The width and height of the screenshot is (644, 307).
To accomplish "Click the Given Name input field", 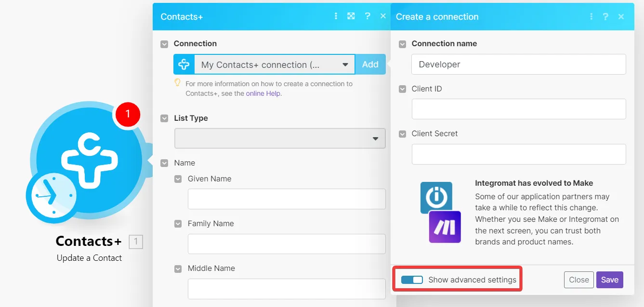I will (x=287, y=199).
